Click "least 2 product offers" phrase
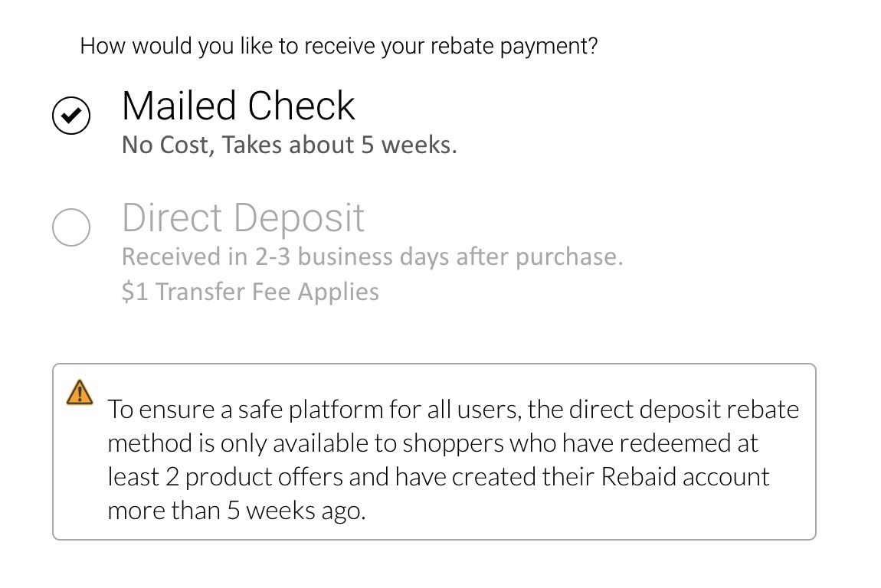881x588 pixels. (224, 477)
